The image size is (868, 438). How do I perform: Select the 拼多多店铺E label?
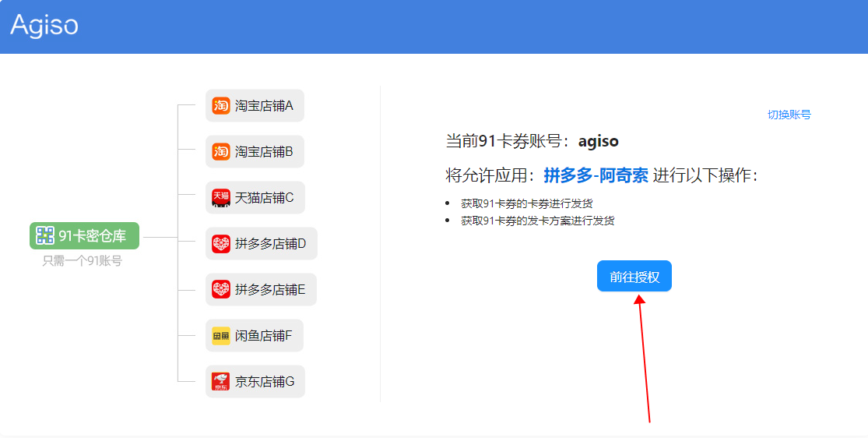[270, 289]
